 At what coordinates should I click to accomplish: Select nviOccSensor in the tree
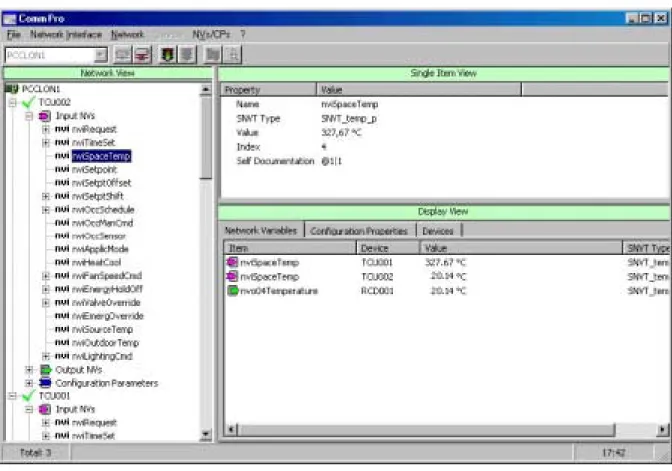coord(99,236)
